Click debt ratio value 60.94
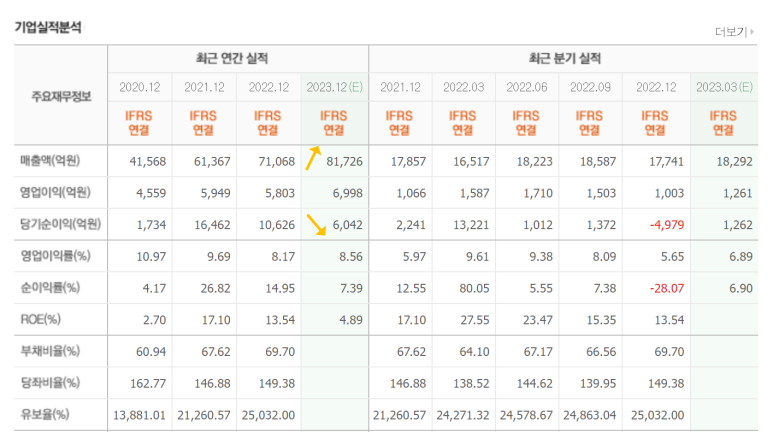This screenshot has width=773, height=432. pyautogui.click(x=151, y=352)
